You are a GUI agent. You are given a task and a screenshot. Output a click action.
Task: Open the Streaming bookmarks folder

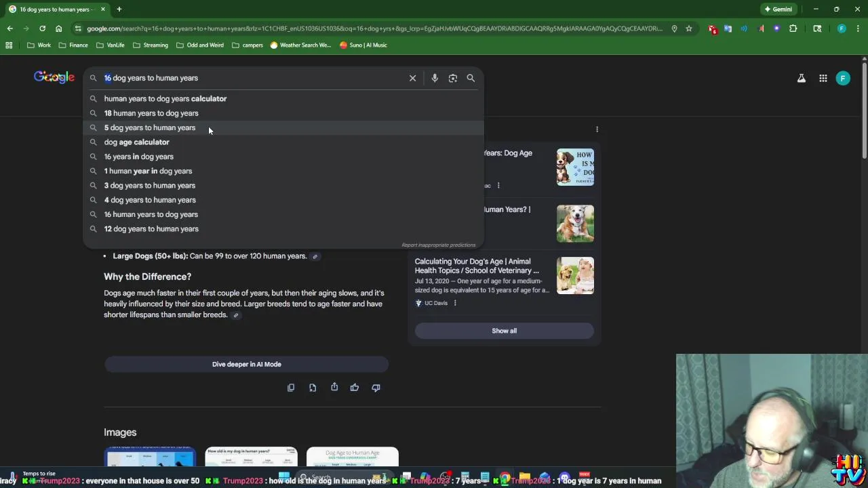click(x=151, y=45)
